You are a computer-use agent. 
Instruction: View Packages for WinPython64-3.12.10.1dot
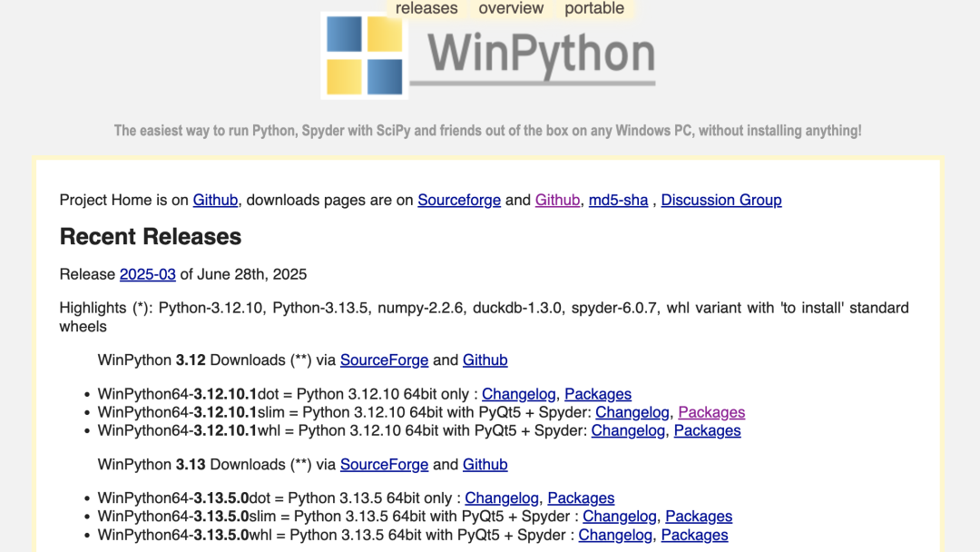tap(598, 394)
